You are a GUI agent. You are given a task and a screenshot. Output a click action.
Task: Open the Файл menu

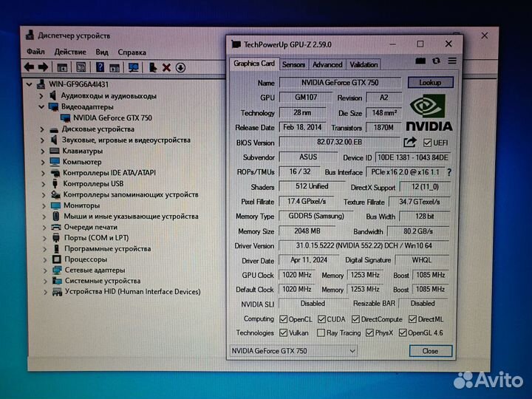coord(35,52)
